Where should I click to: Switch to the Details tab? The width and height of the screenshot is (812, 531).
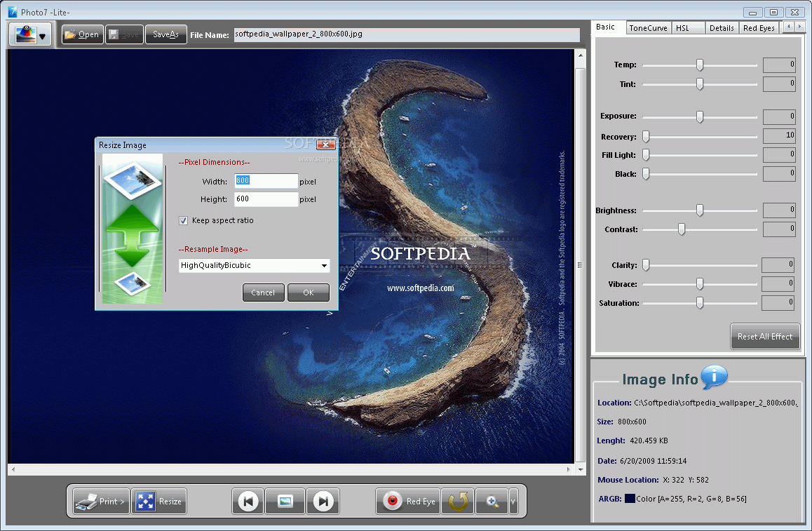coord(722,28)
